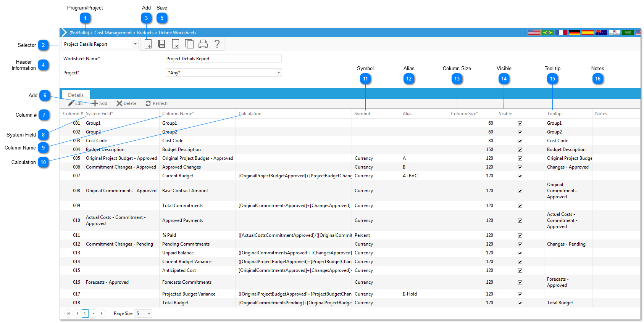Select page number 1 in the pager

(x=85, y=313)
